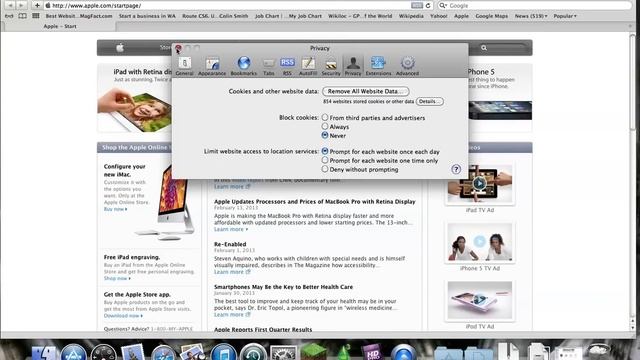The width and height of the screenshot is (640, 360).
Task: Open the Start a business in WA bookmark
Action: [147, 16]
